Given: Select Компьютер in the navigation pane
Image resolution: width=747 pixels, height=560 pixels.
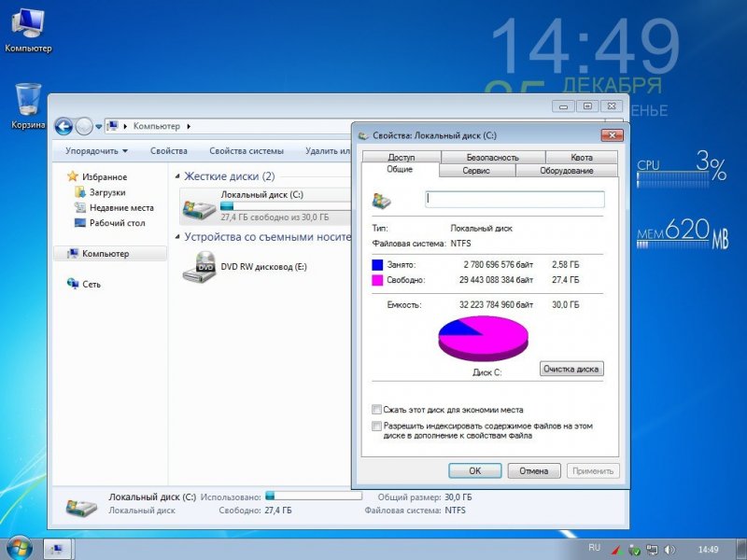Looking at the screenshot, I should (110, 253).
